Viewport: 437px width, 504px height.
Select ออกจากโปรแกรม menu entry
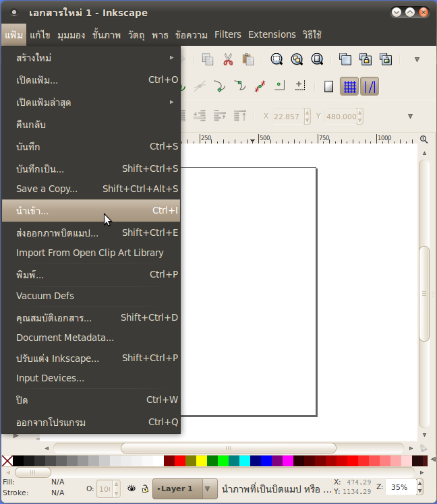(91, 422)
